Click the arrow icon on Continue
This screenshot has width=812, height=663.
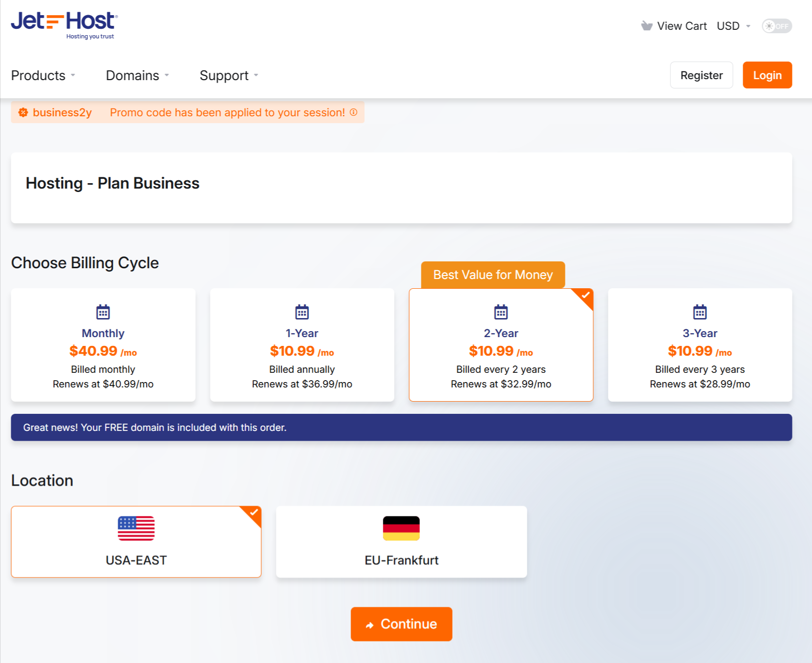370,625
